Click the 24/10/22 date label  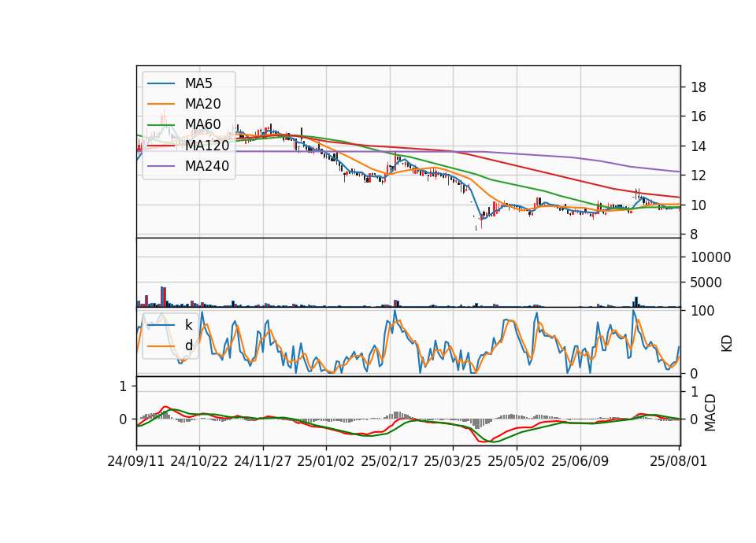coord(199,461)
